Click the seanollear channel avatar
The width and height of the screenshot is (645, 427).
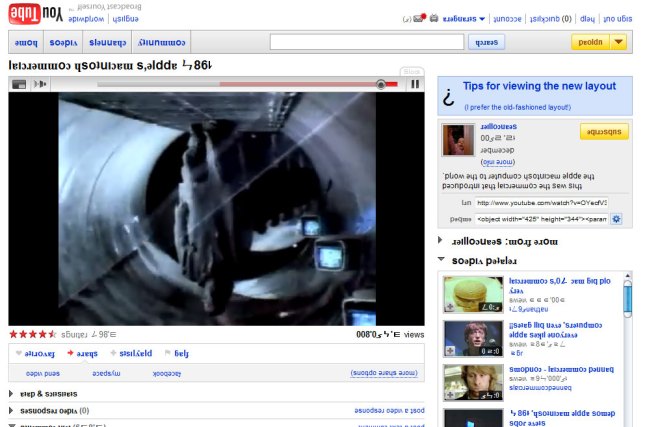tap(458, 140)
